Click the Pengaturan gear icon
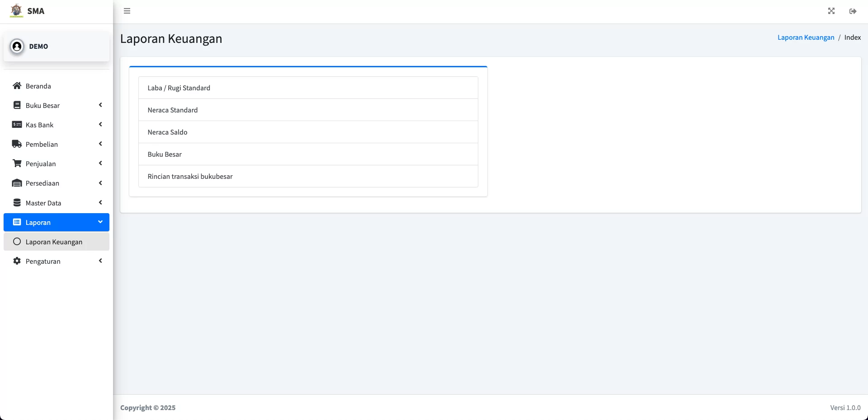 pyautogui.click(x=17, y=261)
